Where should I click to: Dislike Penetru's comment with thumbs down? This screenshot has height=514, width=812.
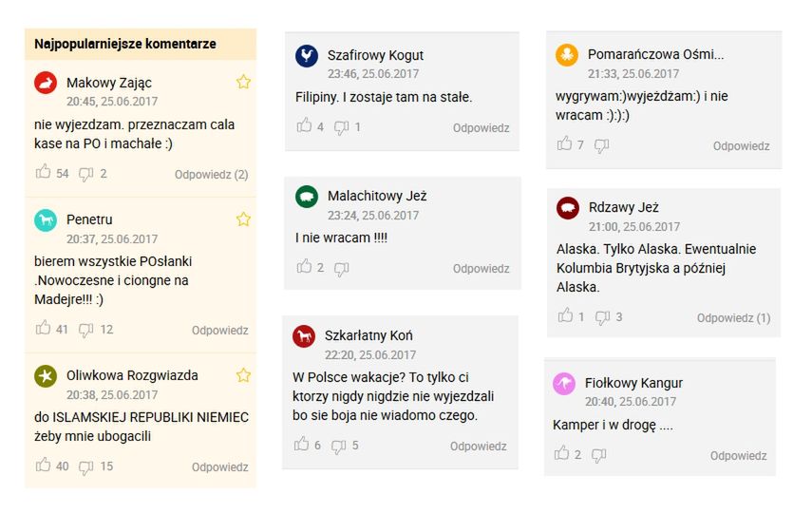pyautogui.click(x=86, y=330)
